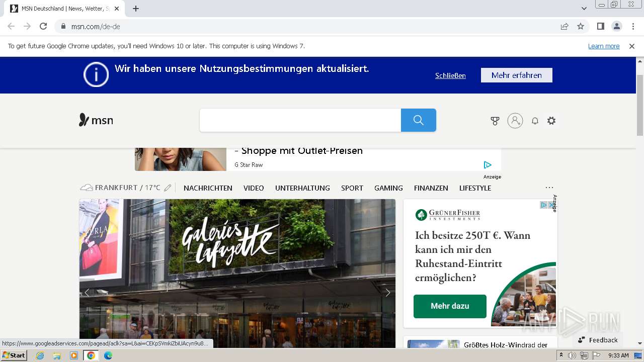The height and width of the screenshot is (362, 644).
Task: Open the VIDEO section
Action: tap(254, 188)
